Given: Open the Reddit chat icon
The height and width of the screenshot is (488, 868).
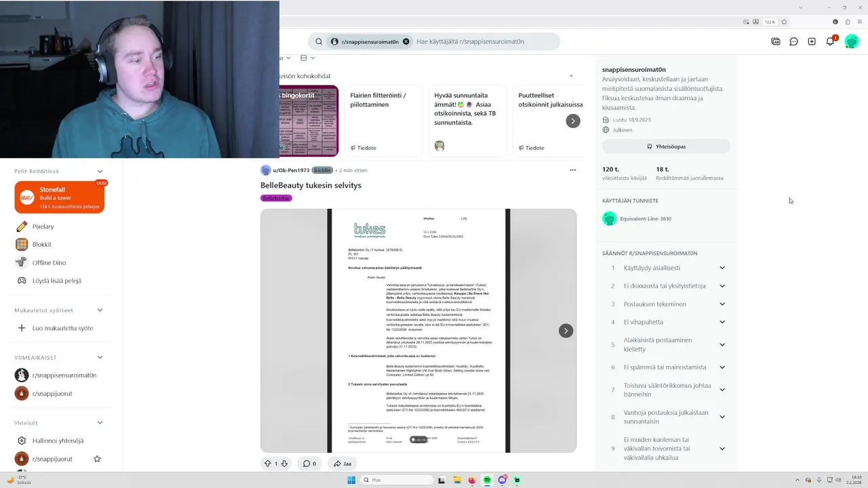Looking at the screenshot, I should (x=793, y=41).
